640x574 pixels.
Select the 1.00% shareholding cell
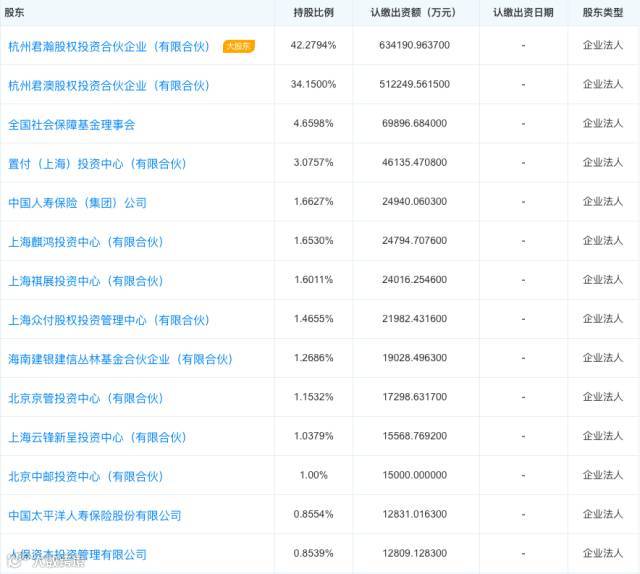(313, 475)
